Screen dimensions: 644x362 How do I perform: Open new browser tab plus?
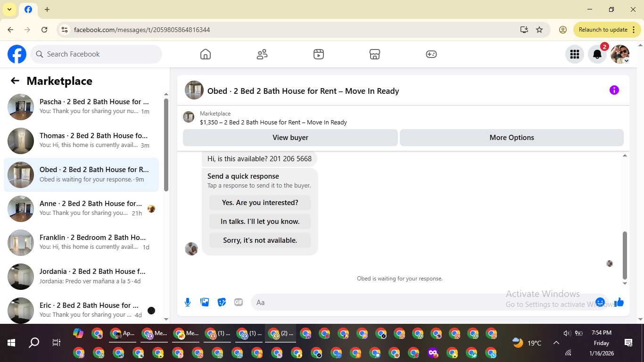pyautogui.click(x=47, y=9)
